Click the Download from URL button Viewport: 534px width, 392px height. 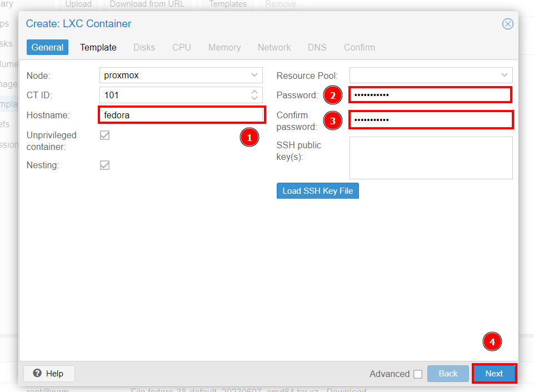pyautogui.click(x=147, y=4)
